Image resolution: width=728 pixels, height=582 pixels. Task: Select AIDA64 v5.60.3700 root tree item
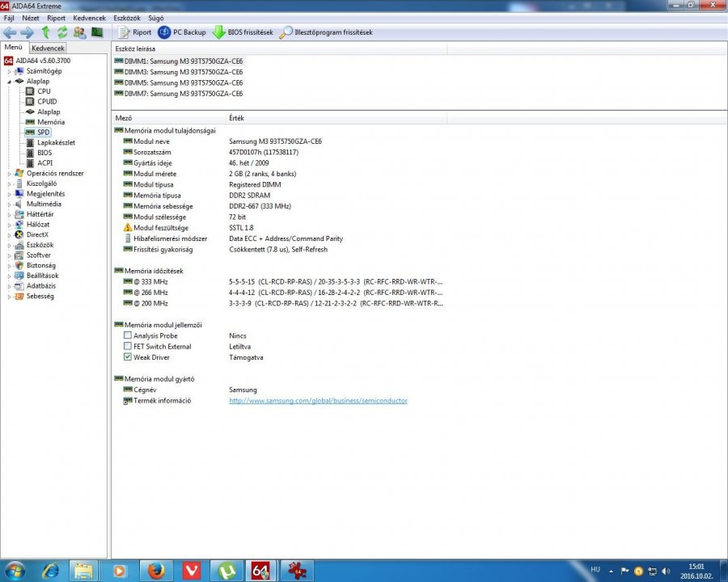tap(37, 61)
